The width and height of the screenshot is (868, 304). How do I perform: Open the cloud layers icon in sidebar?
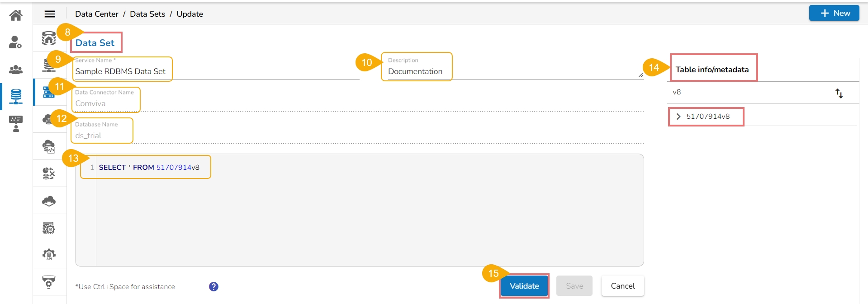[49, 201]
